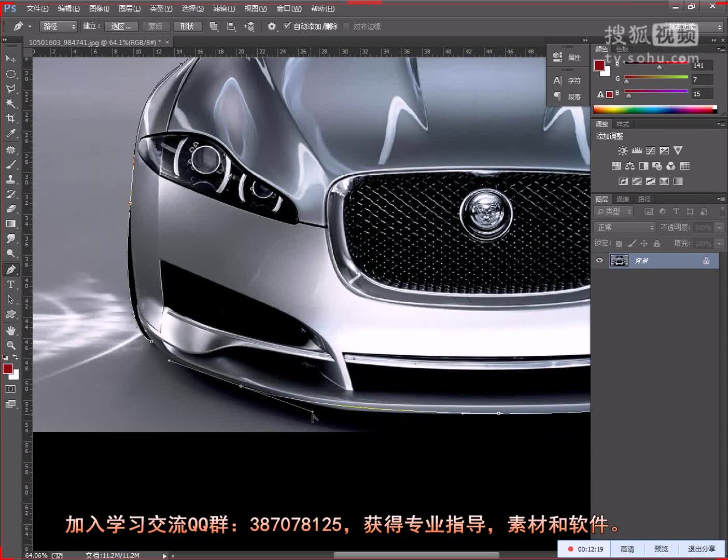Open the 图像 menu
This screenshot has height=560, width=728.
pos(99,8)
